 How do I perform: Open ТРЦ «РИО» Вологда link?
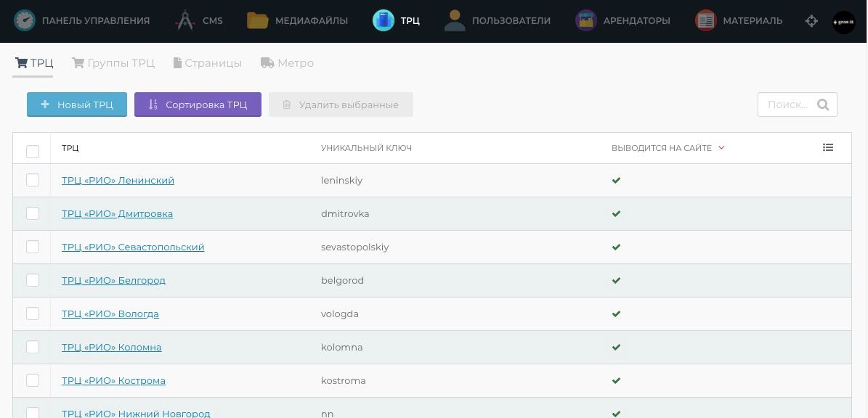tap(110, 314)
